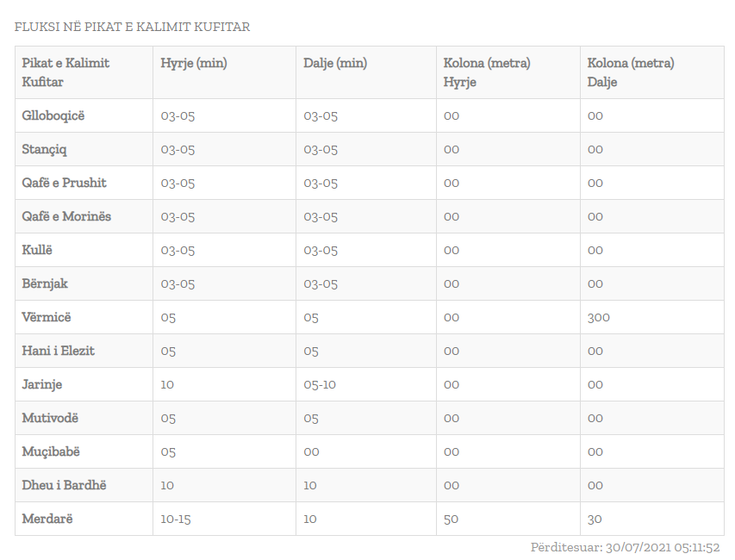Click the Dalje (min) column header
The image size is (735, 560).
pyautogui.click(x=335, y=63)
